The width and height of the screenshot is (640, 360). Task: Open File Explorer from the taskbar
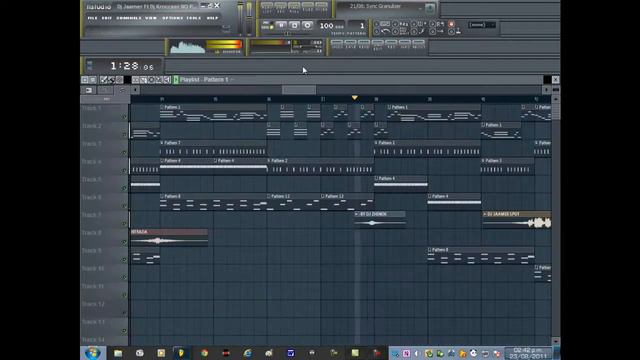118,353
